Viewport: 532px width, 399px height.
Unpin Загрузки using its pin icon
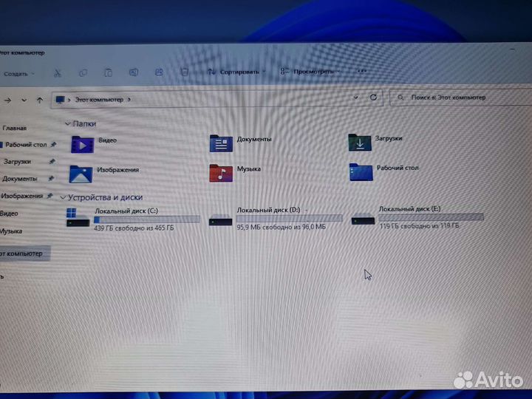(52, 161)
